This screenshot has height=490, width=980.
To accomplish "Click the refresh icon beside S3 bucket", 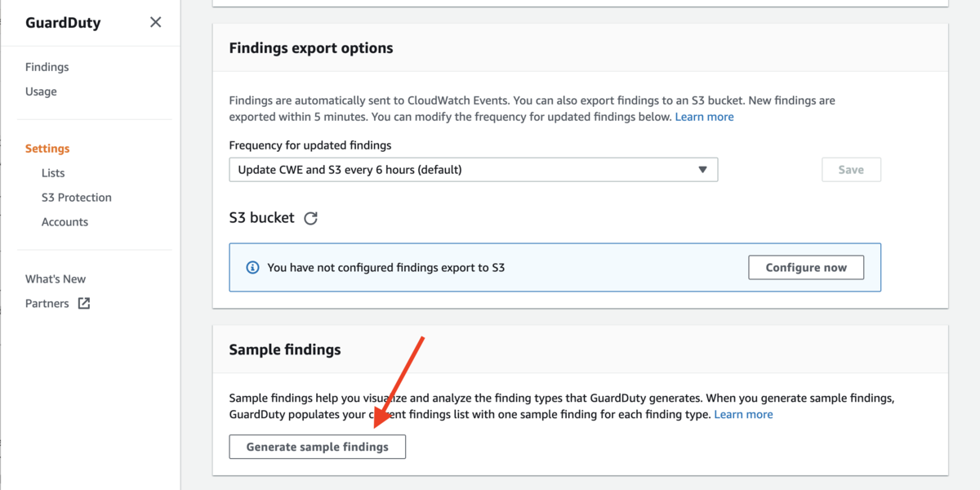I will click(x=310, y=218).
